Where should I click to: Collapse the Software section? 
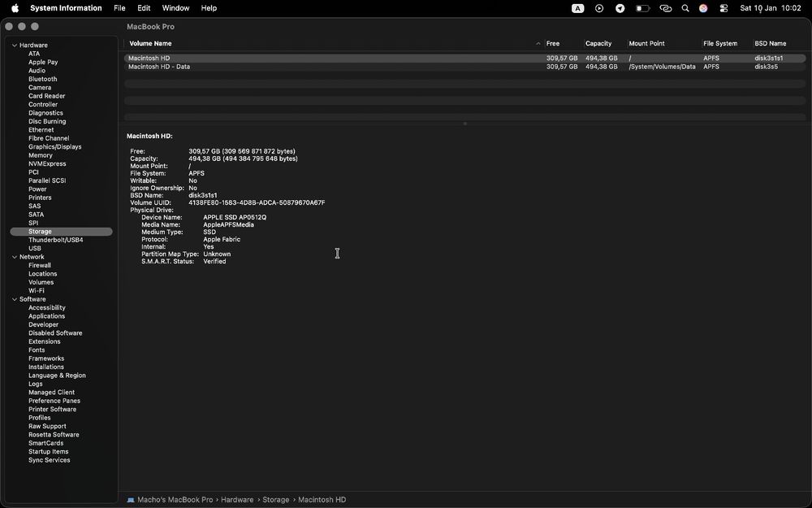(15, 299)
